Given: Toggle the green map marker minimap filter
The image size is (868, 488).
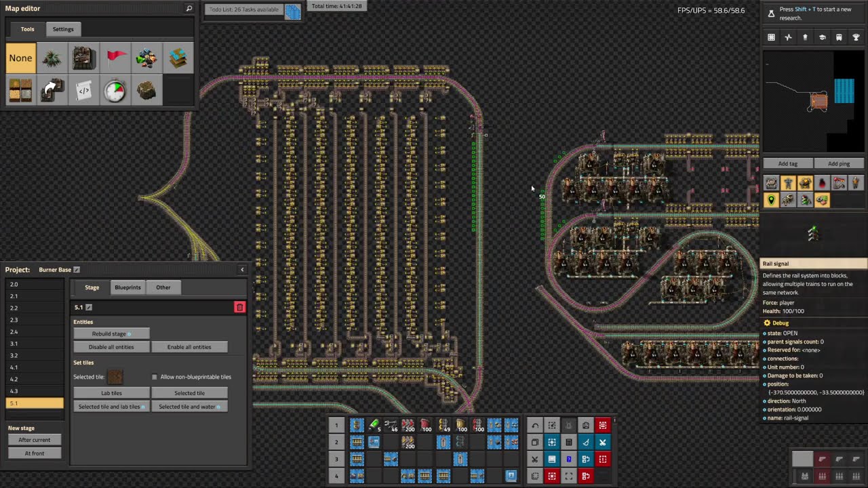Looking at the screenshot, I should pos(771,200).
